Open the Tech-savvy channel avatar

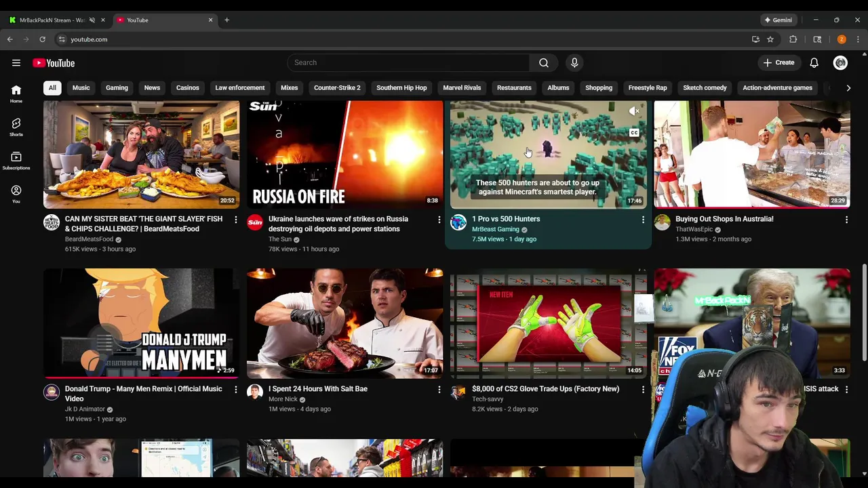click(458, 392)
